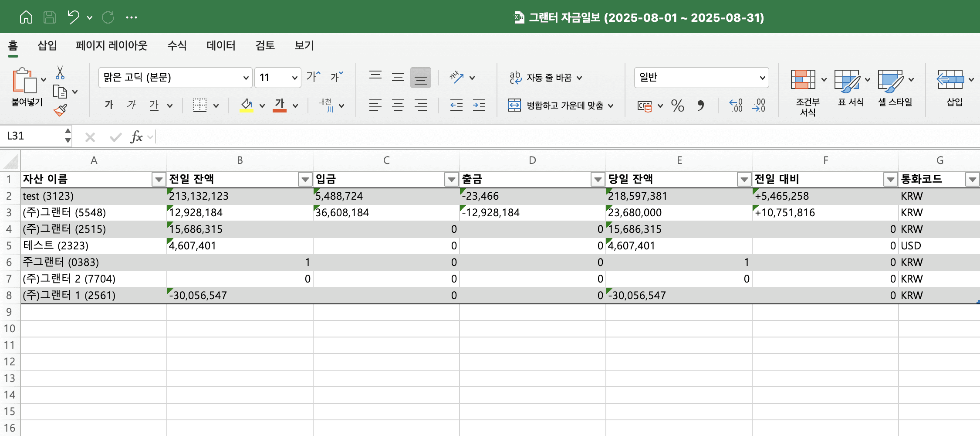The image size is (980, 436).
Task: Click Insert cells (삽입) icon
Action: point(950,79)
